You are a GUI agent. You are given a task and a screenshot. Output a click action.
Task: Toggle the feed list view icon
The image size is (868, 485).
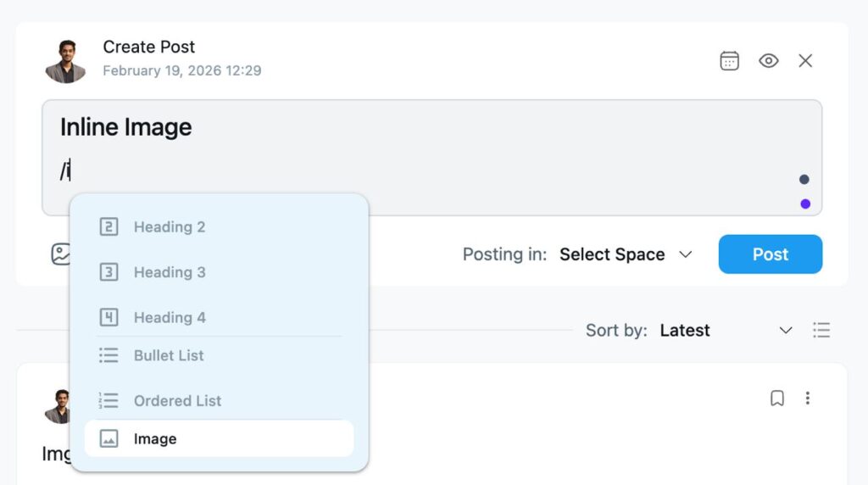(821, 330)
